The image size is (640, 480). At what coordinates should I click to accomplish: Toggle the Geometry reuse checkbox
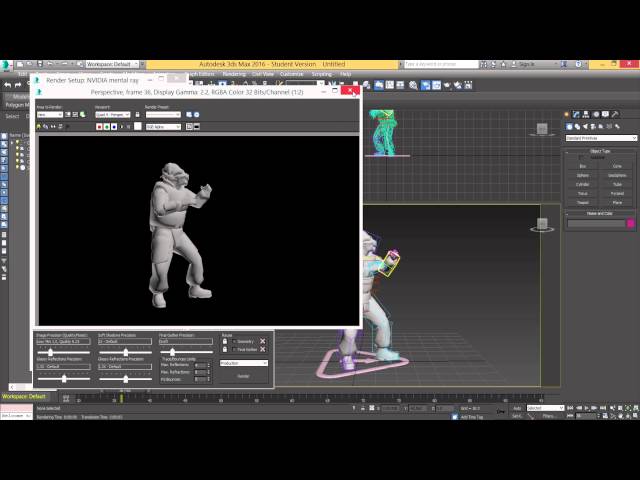click(234, 341)
